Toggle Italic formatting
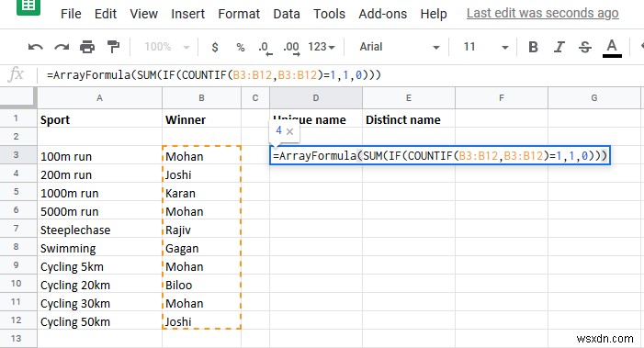 click(559, 47)
